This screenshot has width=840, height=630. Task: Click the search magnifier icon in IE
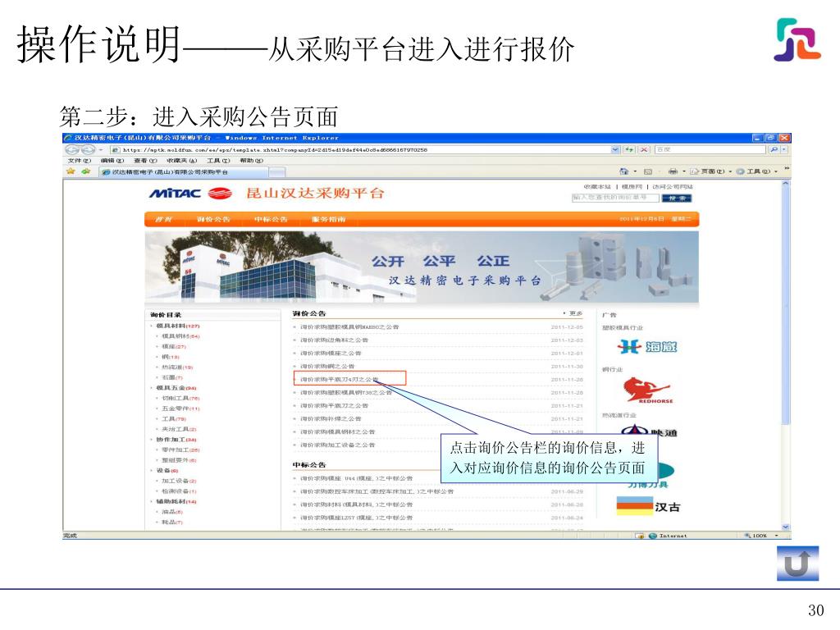(x=774, y=149)
